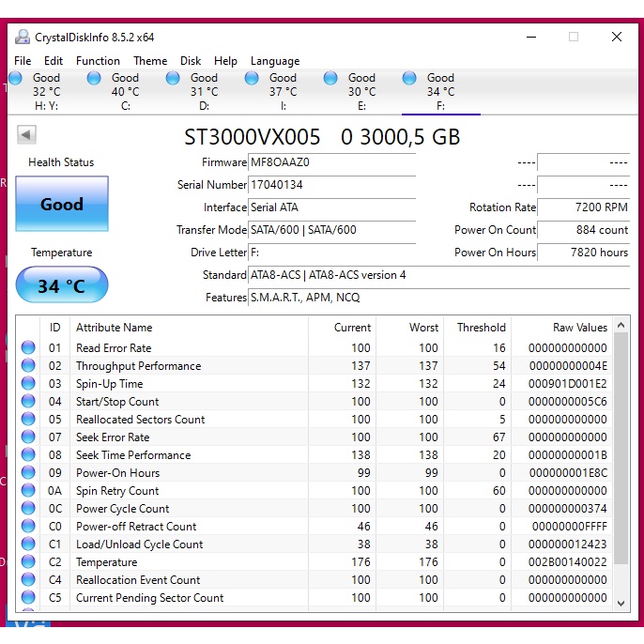Click the Power On Count value

click(583, 230)
